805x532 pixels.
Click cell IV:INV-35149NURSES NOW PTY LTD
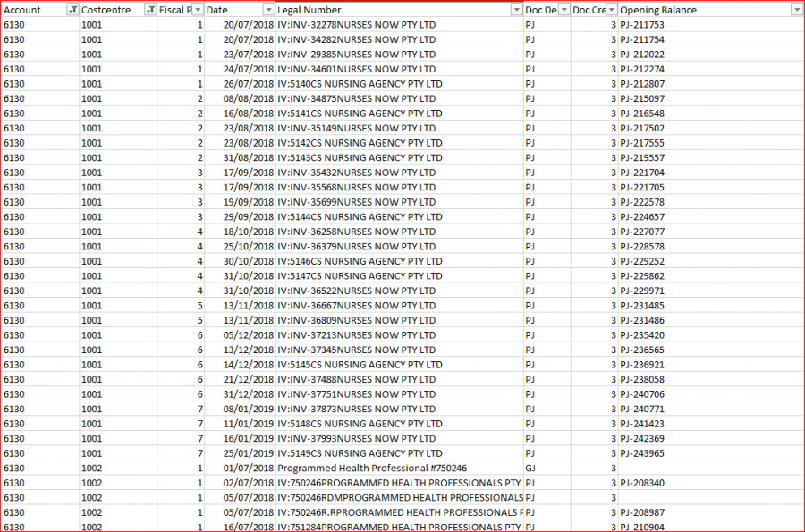point(400,128)
